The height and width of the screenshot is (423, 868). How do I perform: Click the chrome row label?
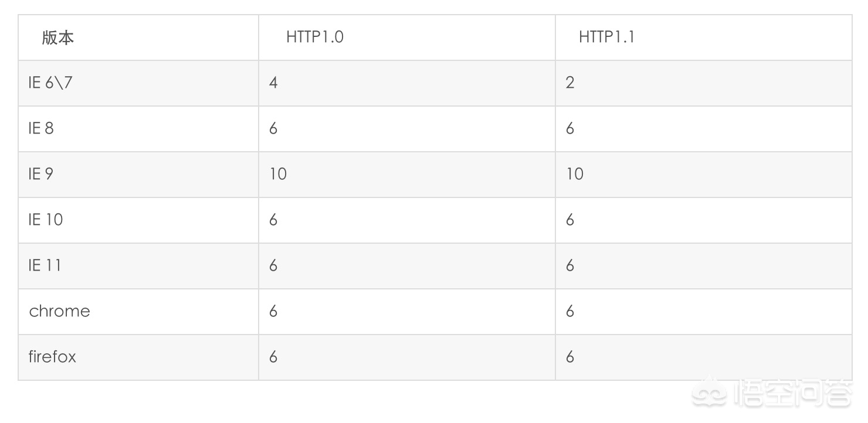click(59, 311)
